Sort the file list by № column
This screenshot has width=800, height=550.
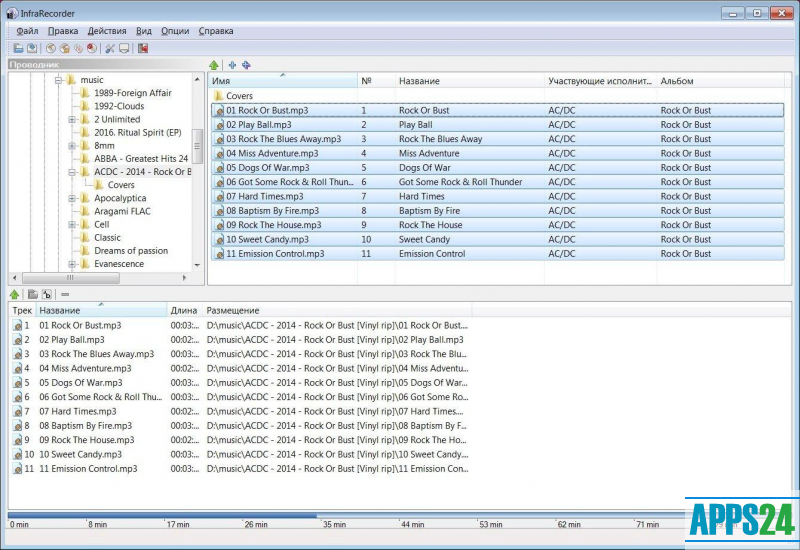[376, 81]
